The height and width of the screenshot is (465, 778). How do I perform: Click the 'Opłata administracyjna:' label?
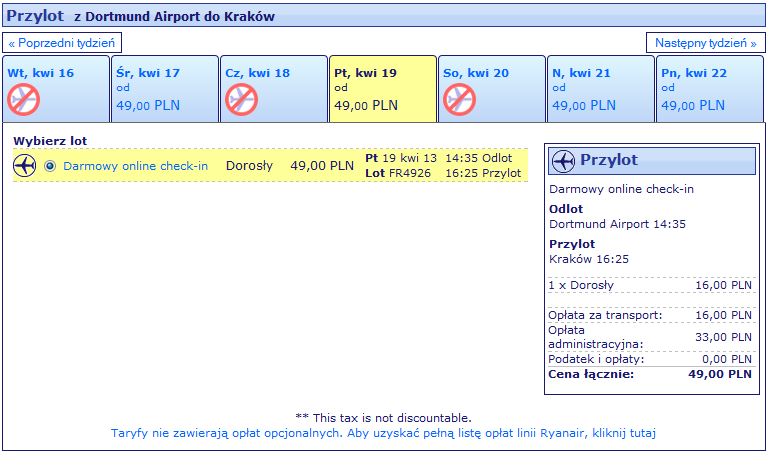[x=595, y=337]
